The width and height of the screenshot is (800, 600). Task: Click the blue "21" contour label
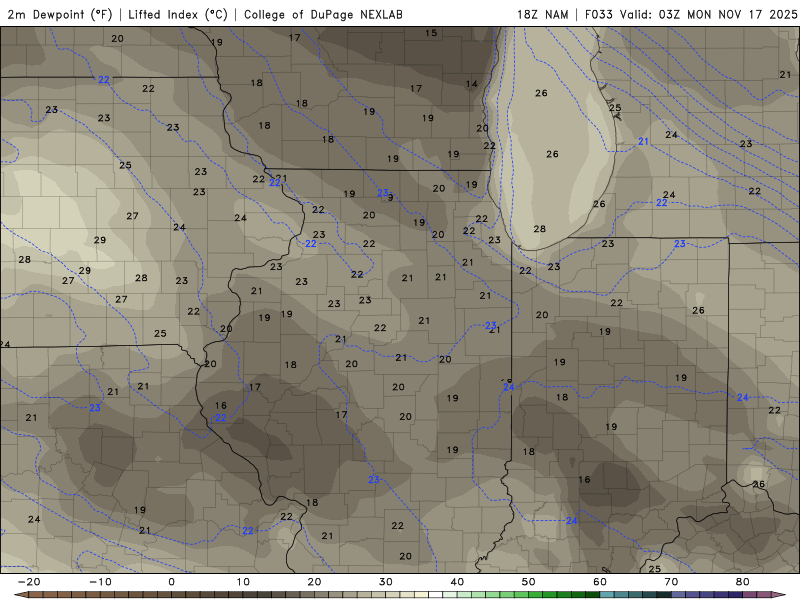pyautogui.click(x=643, y=141)
